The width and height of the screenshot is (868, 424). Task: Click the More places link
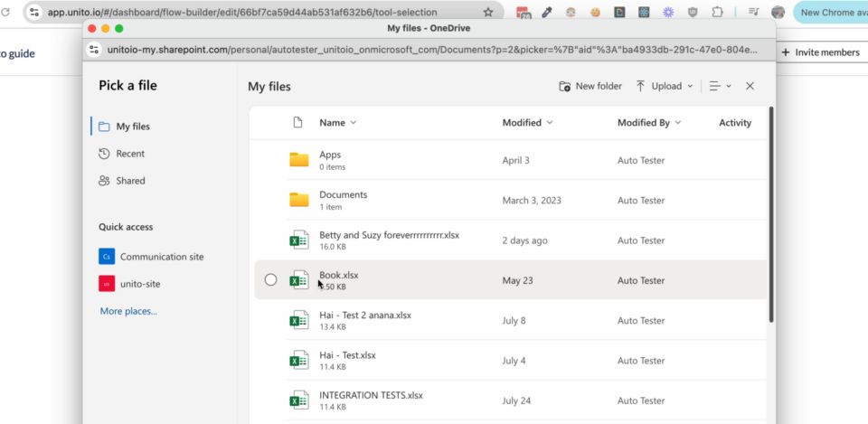click(128, 311)
